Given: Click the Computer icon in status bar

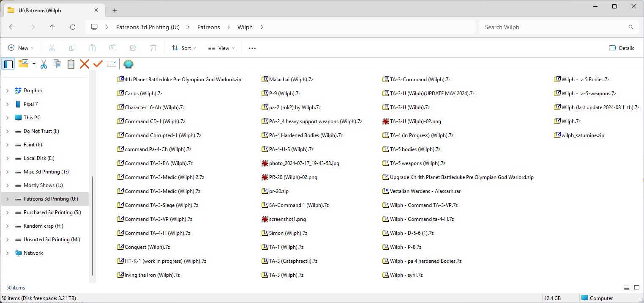Looking at the screenshot, I should tap(584, 298).
